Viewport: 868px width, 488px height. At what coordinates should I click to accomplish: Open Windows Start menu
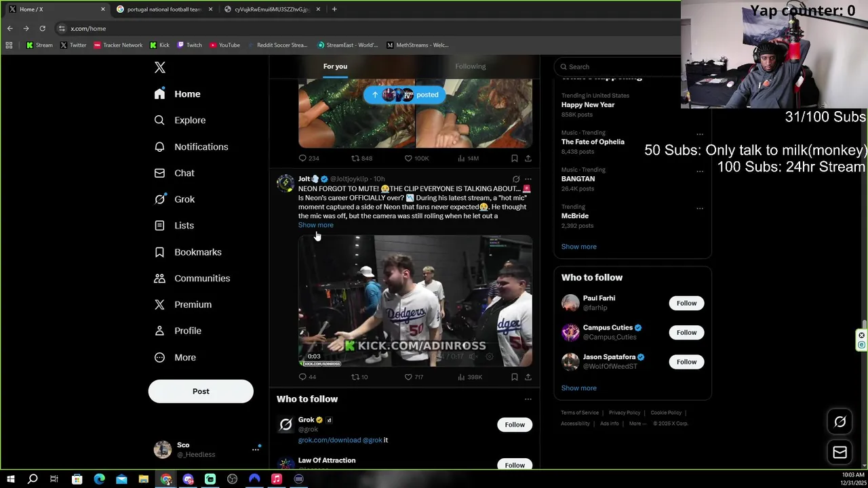pyautogui.click(x=11, y=479)
